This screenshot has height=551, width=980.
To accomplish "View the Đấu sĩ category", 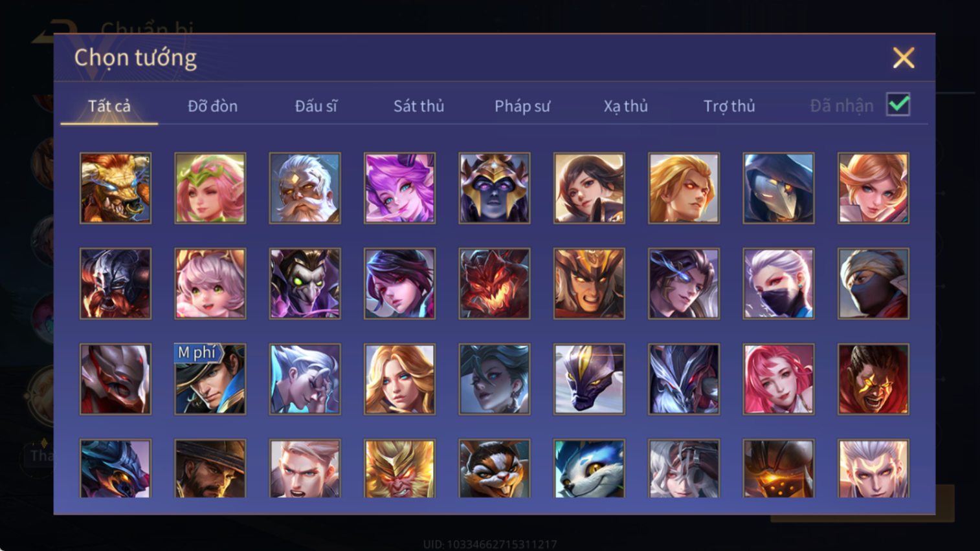I will point(316,106).
